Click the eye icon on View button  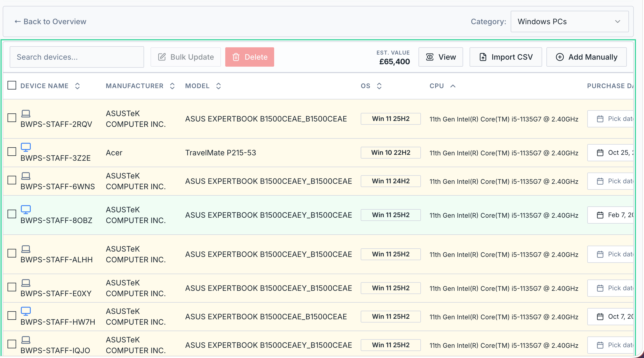pos(430,57)
